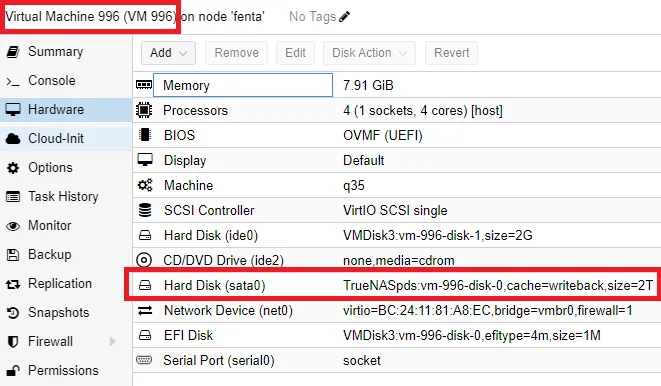This screenshot has height=386, width=661.
Task: Click the Hard Disk (sata0) drive icon
Action: click(x=145, y=285)
